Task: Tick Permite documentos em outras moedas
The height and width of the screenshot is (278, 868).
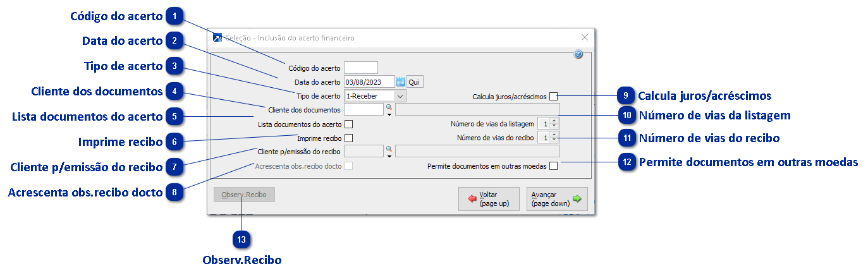Action: pos(554,166)
